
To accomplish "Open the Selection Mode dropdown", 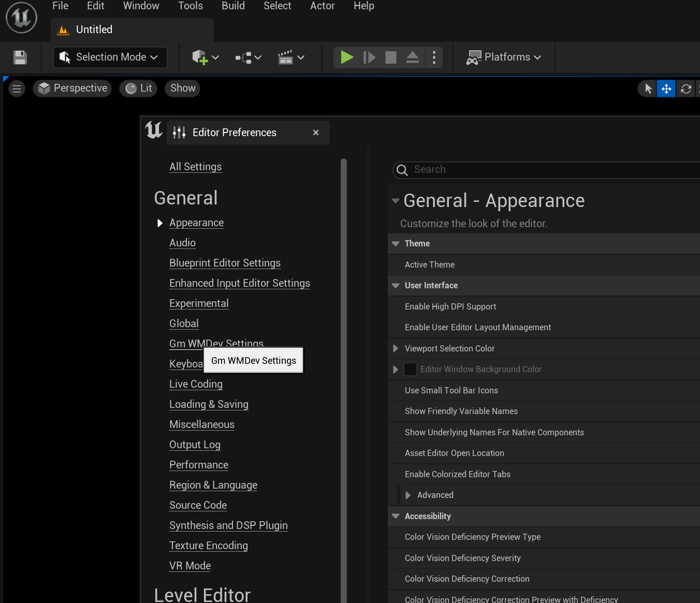I will pos(110,57).
